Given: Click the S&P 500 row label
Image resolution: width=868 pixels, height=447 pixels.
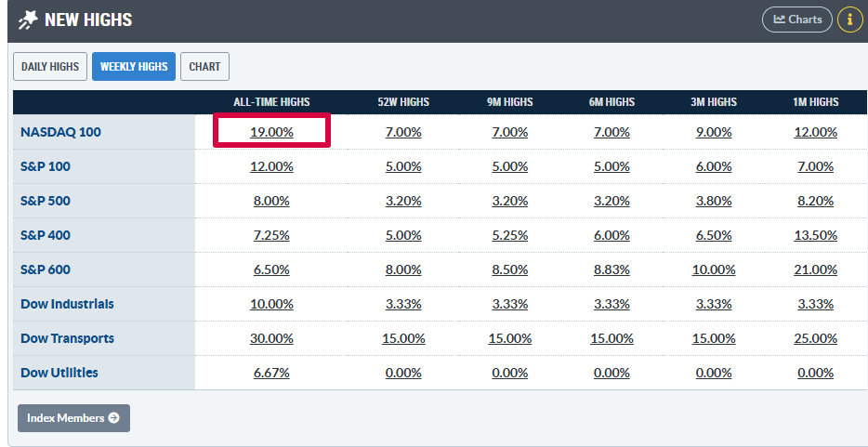Looking at the screenshot, I should click(x=46, y=201).
